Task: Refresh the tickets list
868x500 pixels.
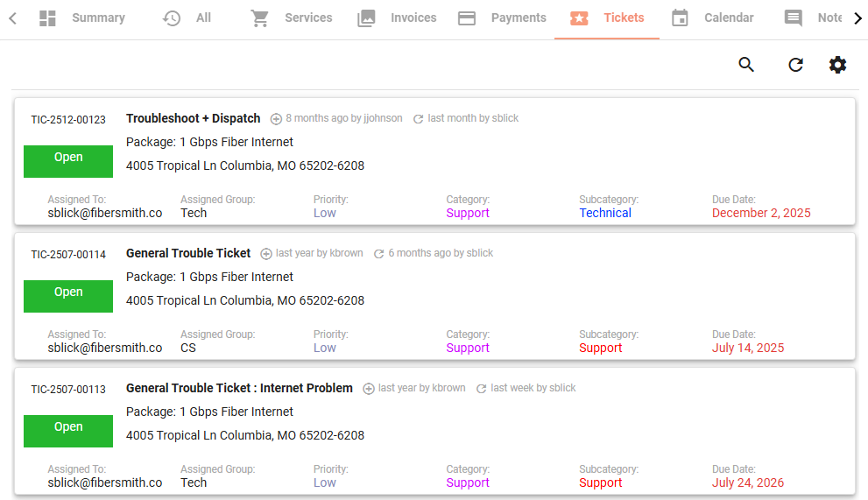Action: [795, 65]
